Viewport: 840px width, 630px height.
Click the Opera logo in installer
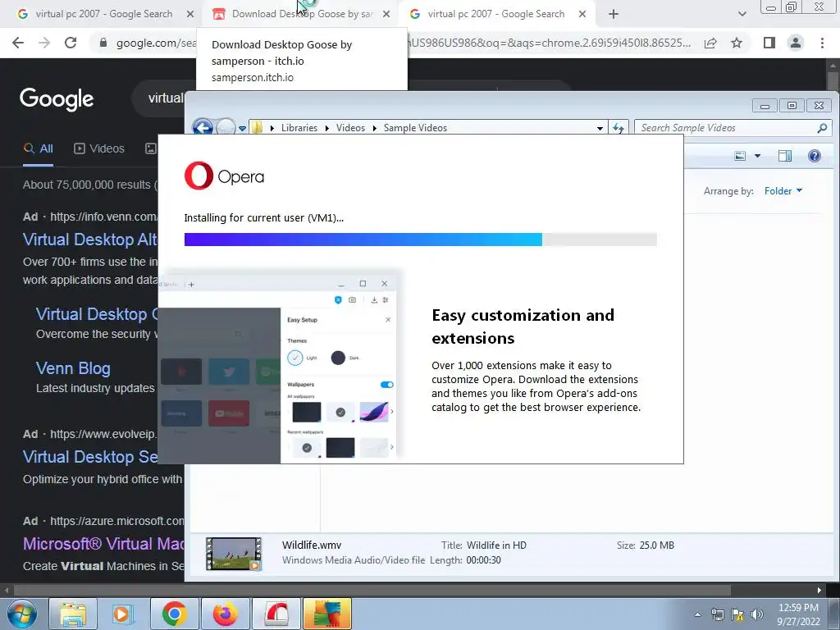click(224, 176)
